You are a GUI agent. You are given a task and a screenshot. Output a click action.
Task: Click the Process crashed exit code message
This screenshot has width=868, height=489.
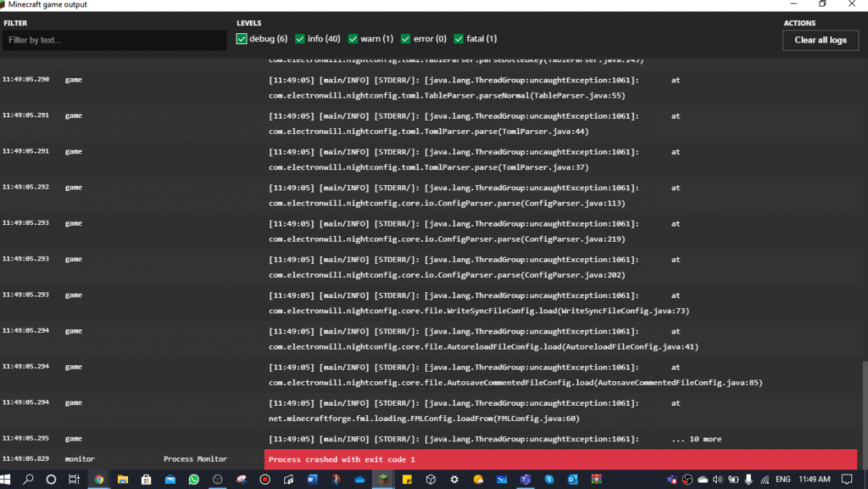561,459
